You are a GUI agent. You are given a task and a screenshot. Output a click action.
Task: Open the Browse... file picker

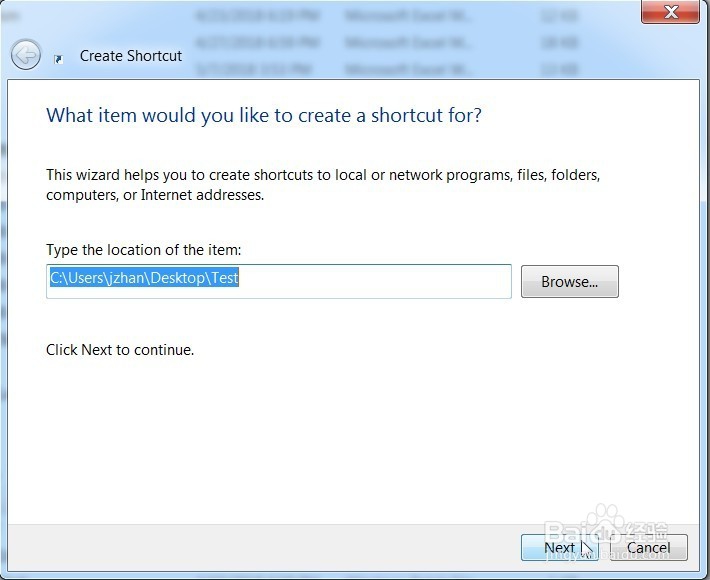[569, 281]
